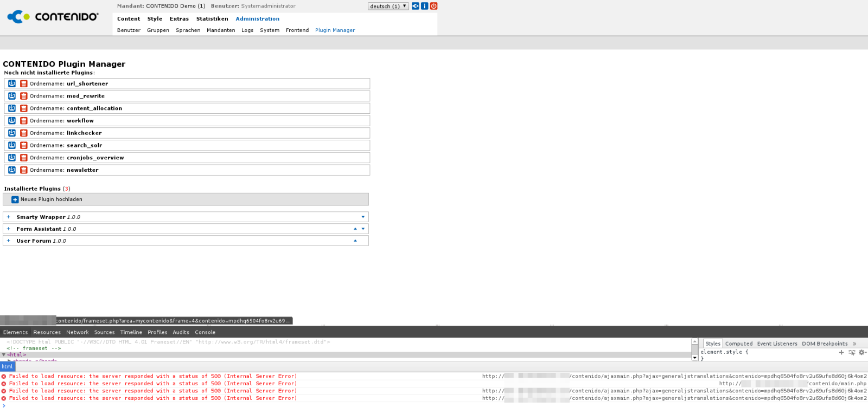
Task: Switch to the Network devtools tab
Action: (77, 332)
